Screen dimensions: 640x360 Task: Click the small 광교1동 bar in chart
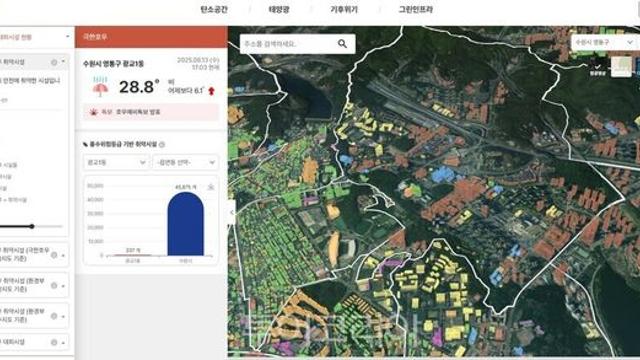point(132,255)
